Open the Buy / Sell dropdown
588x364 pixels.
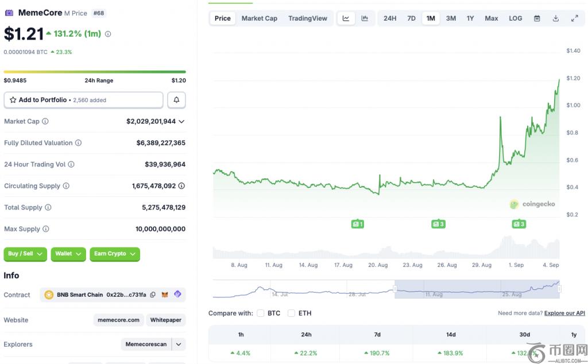click(x=25, y=254)
